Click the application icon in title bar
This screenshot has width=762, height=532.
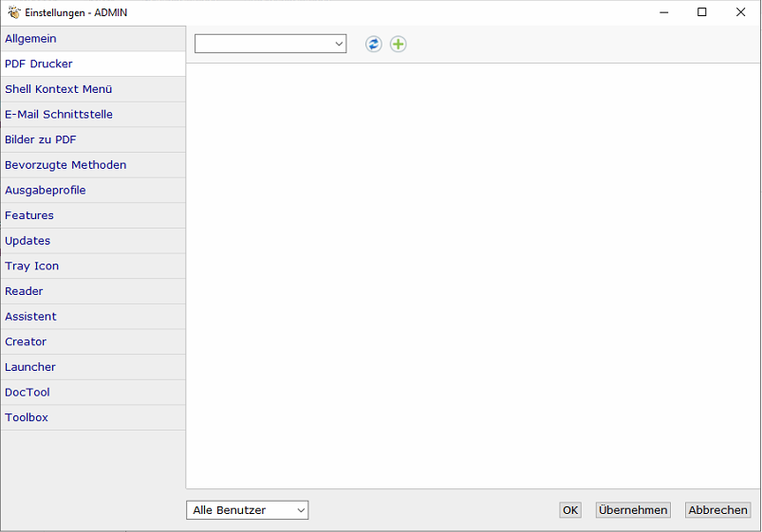[x=14, y=12]
